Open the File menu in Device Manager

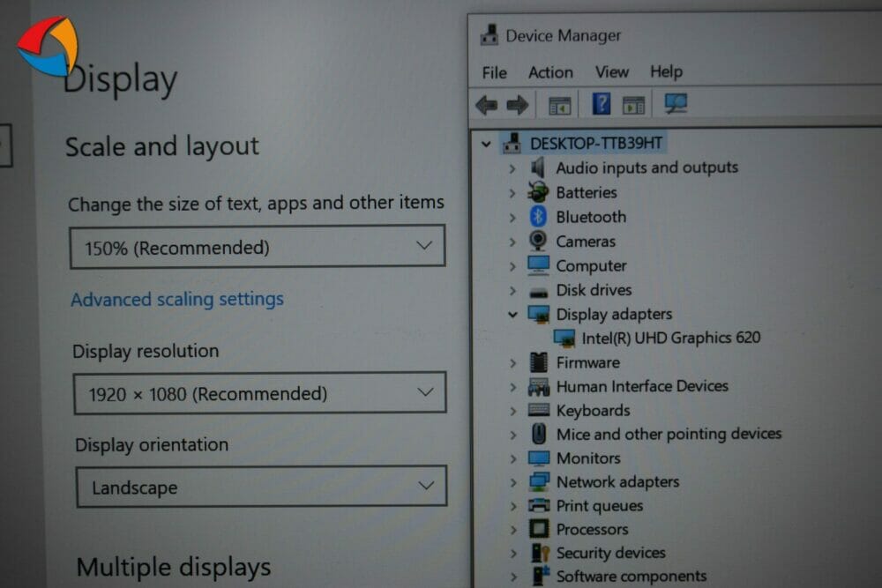(x=495, y=72)
